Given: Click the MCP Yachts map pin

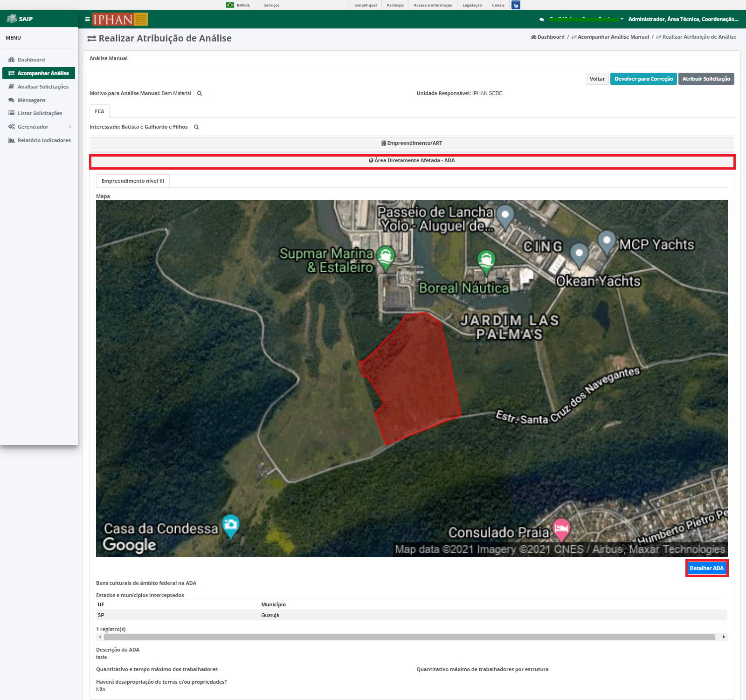Looking at the screenshot, I should click(x=607, y=242).
